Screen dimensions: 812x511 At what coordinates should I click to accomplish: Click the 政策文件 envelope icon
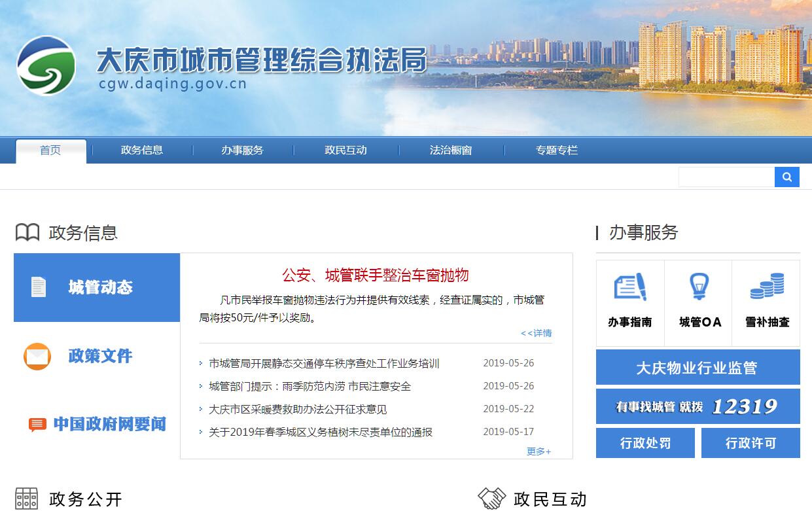pyautogui.click(x=37, y=357)
